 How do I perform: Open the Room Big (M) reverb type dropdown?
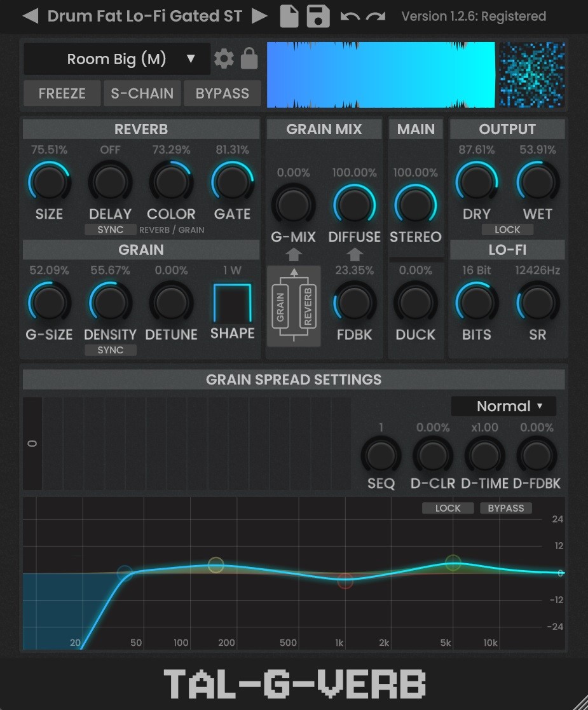(x=117, y=59)
